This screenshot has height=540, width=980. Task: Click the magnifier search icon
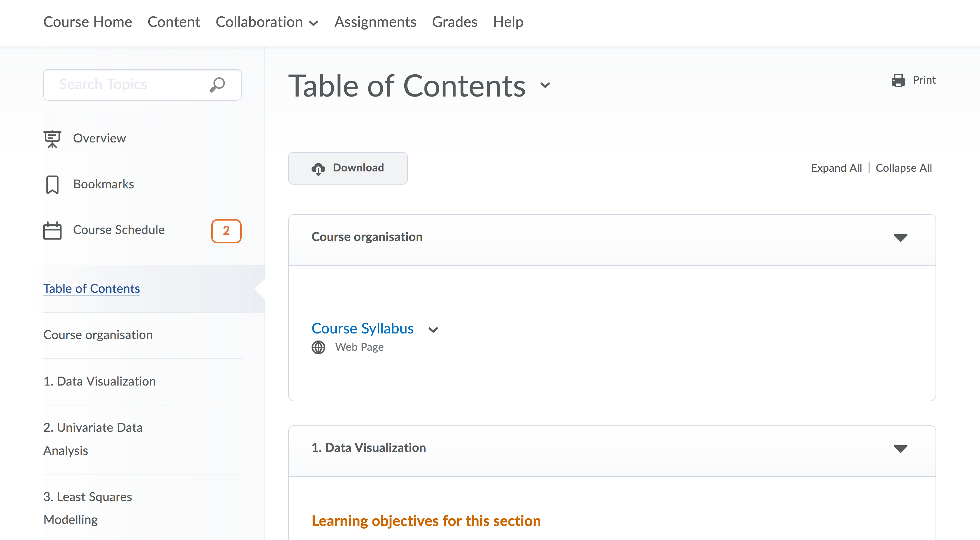coord(217,85)
